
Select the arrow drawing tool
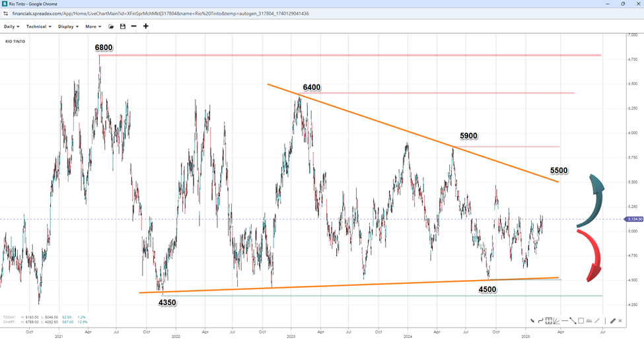[x=532, y=321]
